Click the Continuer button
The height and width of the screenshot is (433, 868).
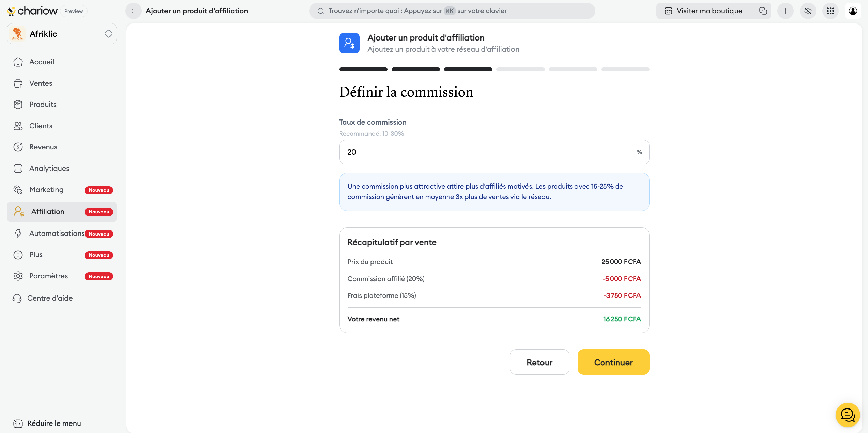613,362
